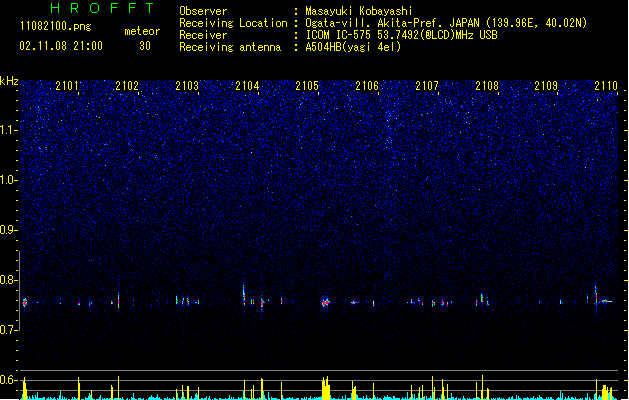Click the 2101 time marker
The image size is (629, 400).
click(67, 86)
